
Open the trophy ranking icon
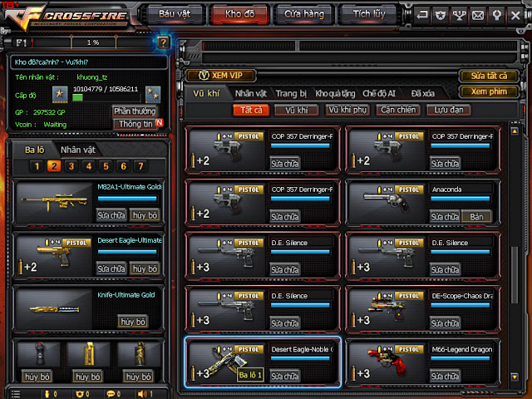459,15
